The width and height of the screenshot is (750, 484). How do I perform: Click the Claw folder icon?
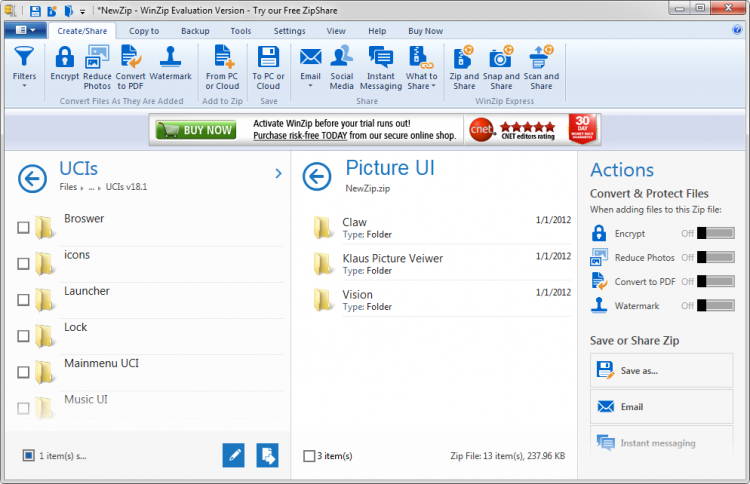pos(323,227)
